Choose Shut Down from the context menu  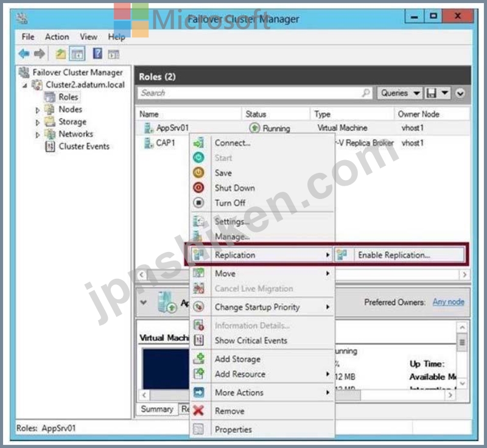(x=235, y=188)
